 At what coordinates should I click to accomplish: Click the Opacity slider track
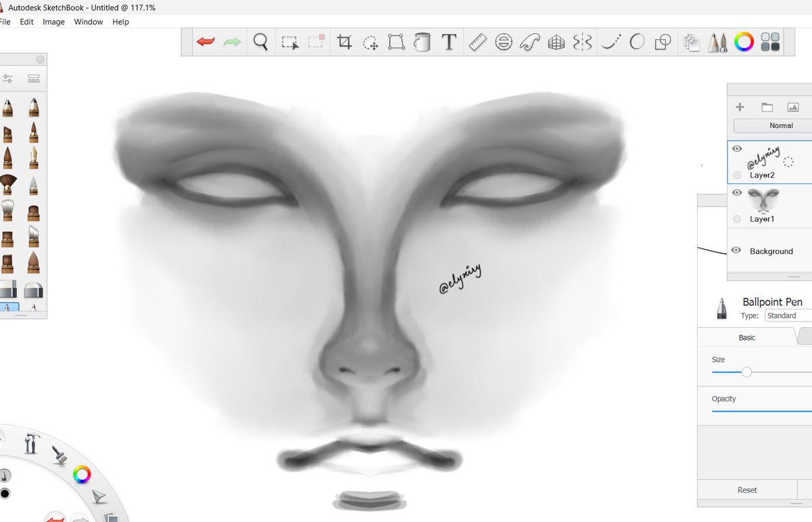click(762, 411)
